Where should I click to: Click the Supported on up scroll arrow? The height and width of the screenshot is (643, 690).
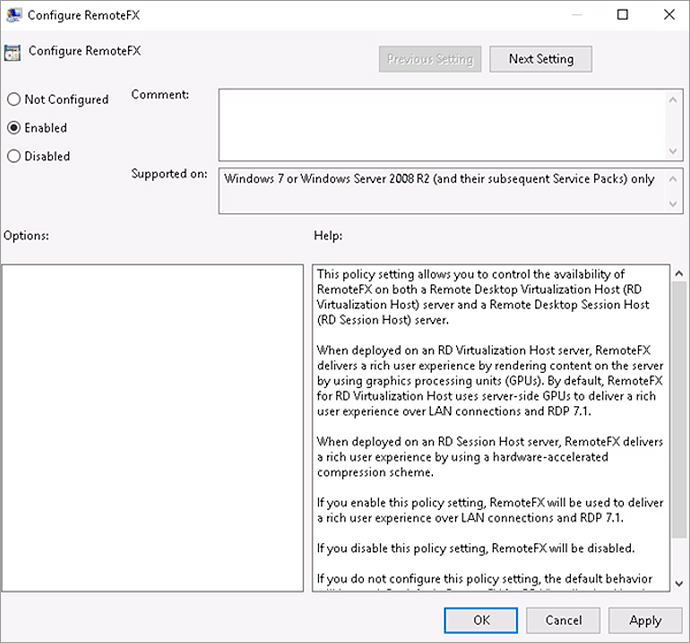(673, 179)
